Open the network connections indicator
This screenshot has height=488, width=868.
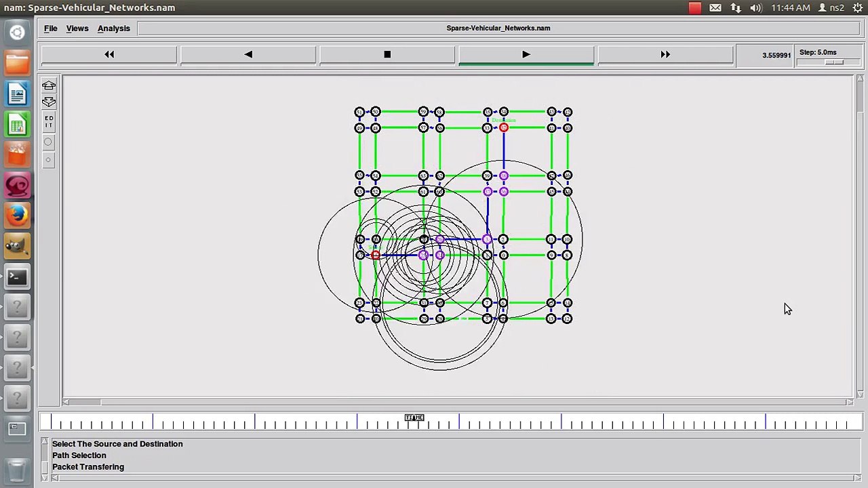[x=736, y=8]
